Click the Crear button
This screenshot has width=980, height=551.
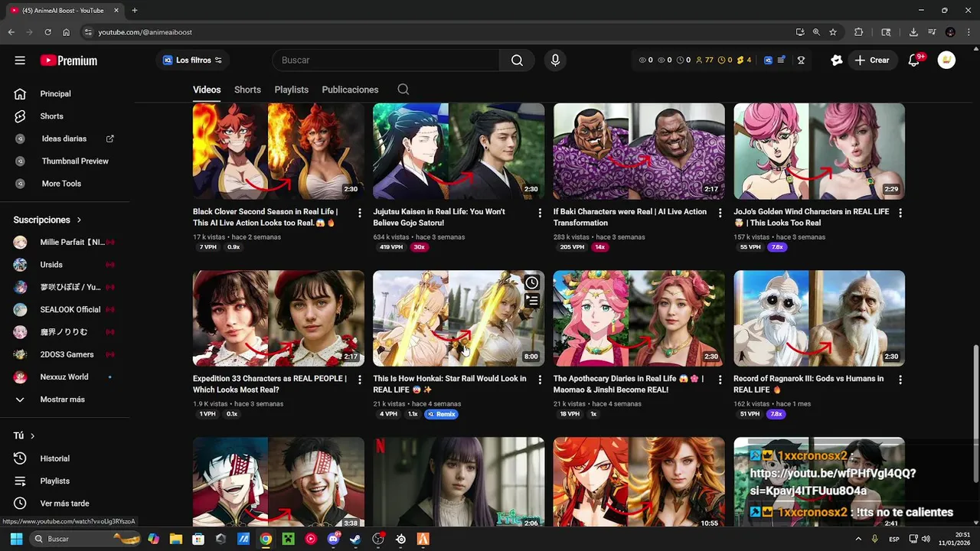(873, 60)
